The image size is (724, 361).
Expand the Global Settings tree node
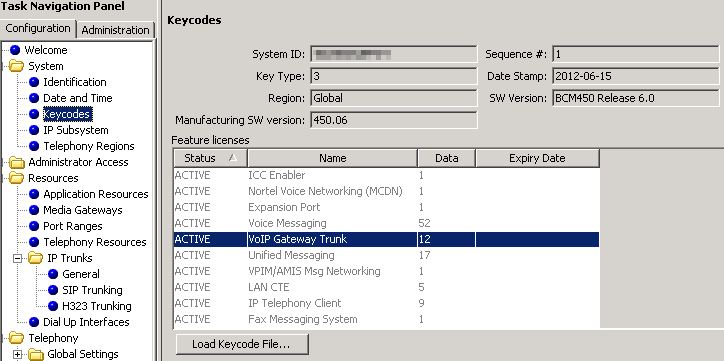click(x=18, y=354)
